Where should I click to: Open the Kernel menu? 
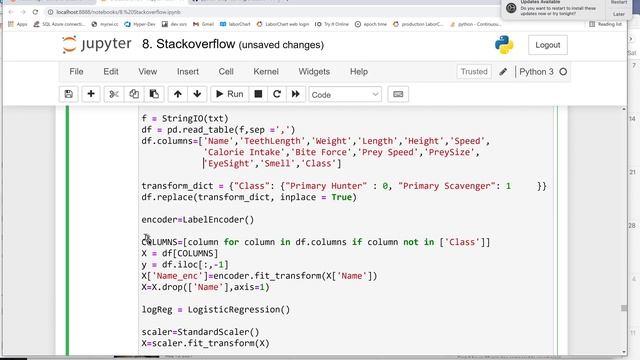[x=266, y=72]
